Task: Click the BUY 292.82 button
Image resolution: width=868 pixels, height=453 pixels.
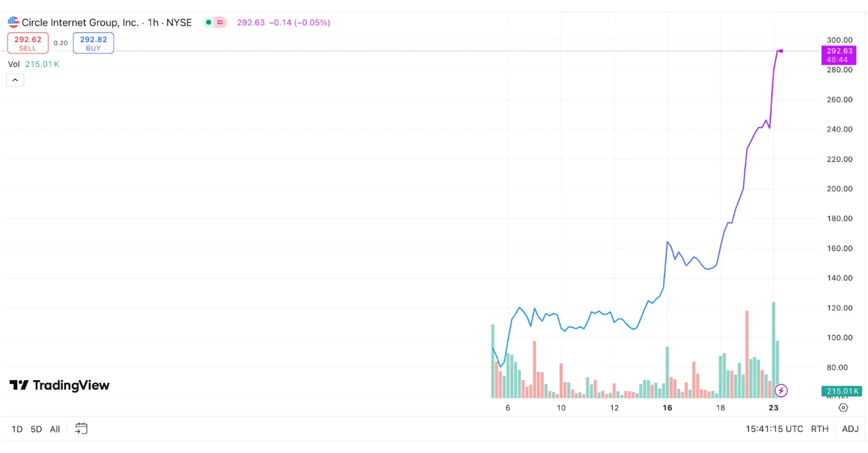Action: coord(93,43)
